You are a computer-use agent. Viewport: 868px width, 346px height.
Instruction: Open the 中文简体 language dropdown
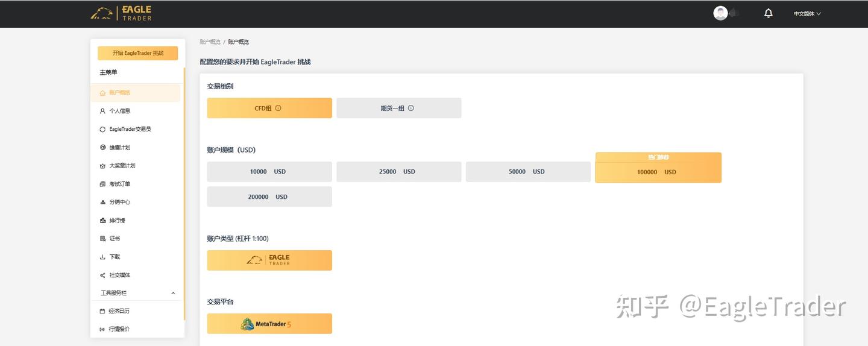tap(807, 14)
